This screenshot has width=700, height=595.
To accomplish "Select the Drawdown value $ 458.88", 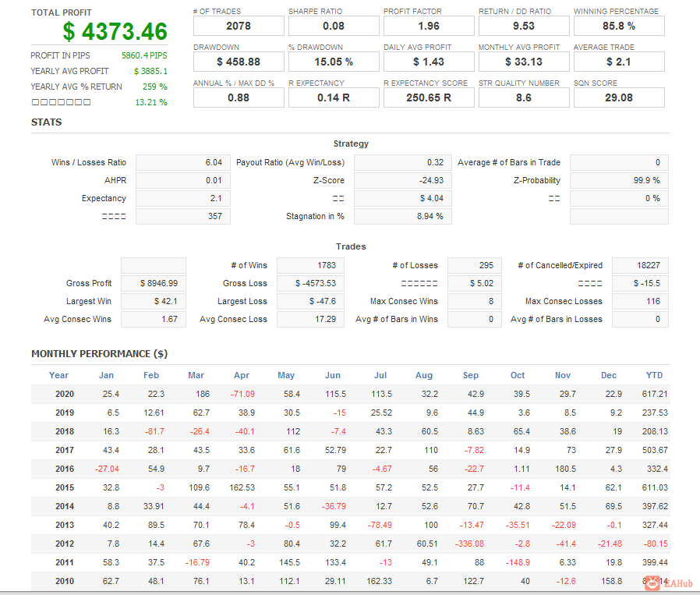I will (x=239, y=62).
